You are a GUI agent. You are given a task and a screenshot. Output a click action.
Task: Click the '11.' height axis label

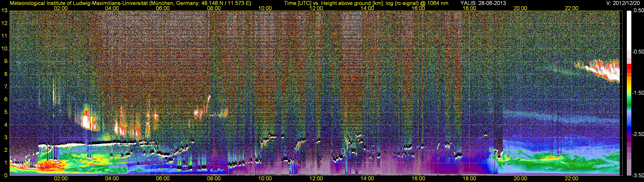coord(5,36)
